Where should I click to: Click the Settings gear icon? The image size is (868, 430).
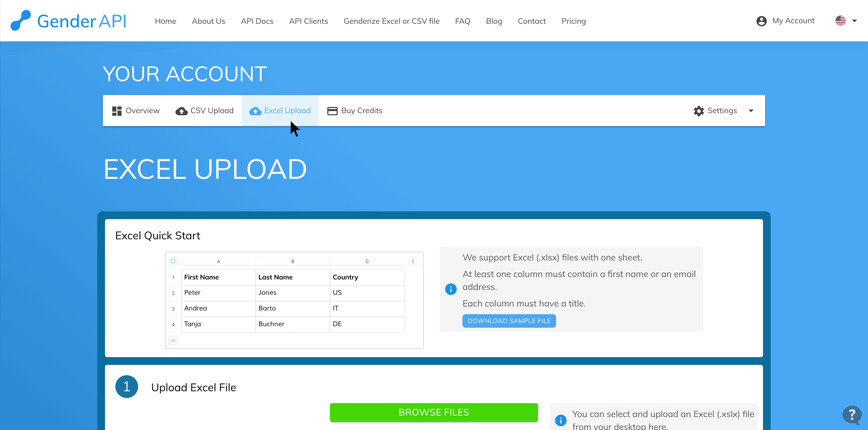699,111
